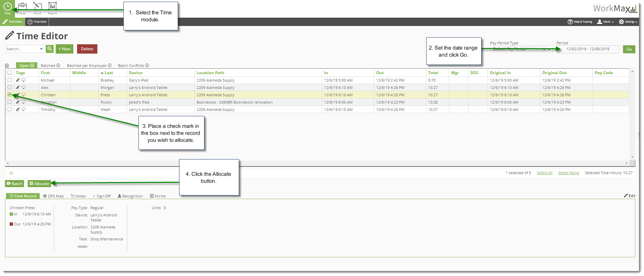Click the WorkMax logo
Viewport: 644px width, 276px height.
point(615,8)
